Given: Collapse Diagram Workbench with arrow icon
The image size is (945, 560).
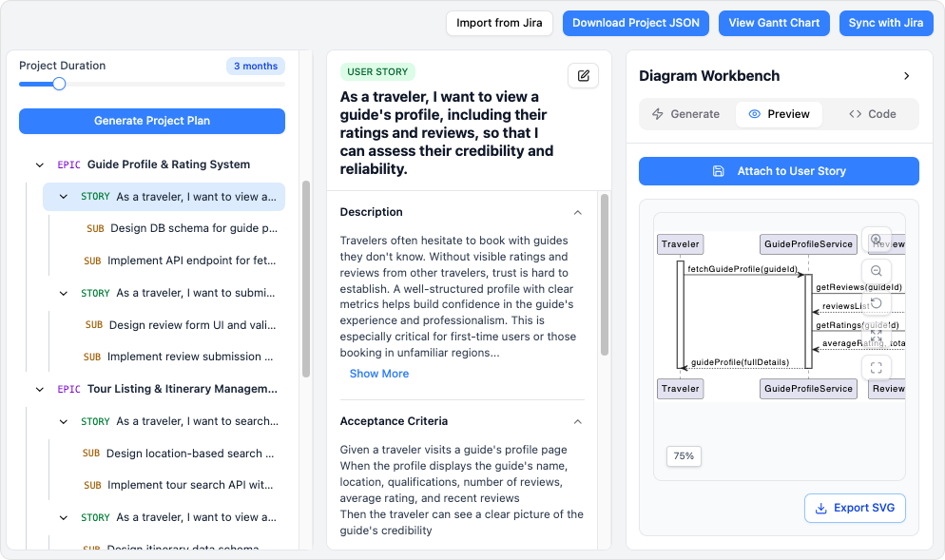Looking at the screenshot, I should tap(906, 76).
